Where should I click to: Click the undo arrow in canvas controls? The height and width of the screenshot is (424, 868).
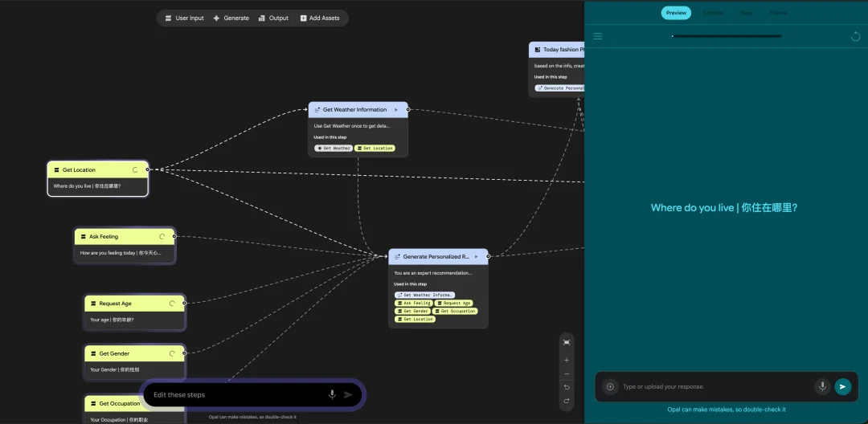point(567,388)
